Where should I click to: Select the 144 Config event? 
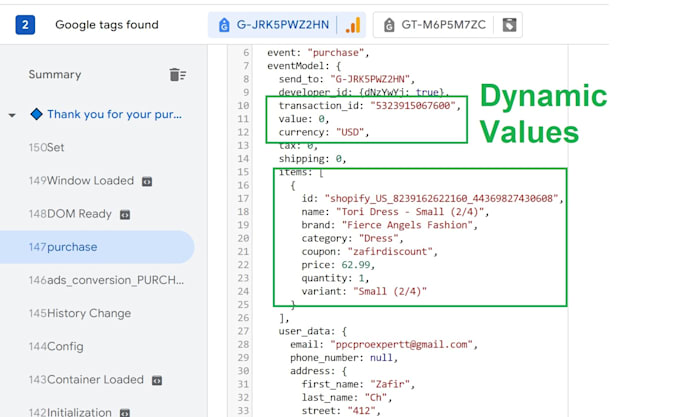[56, 347]
